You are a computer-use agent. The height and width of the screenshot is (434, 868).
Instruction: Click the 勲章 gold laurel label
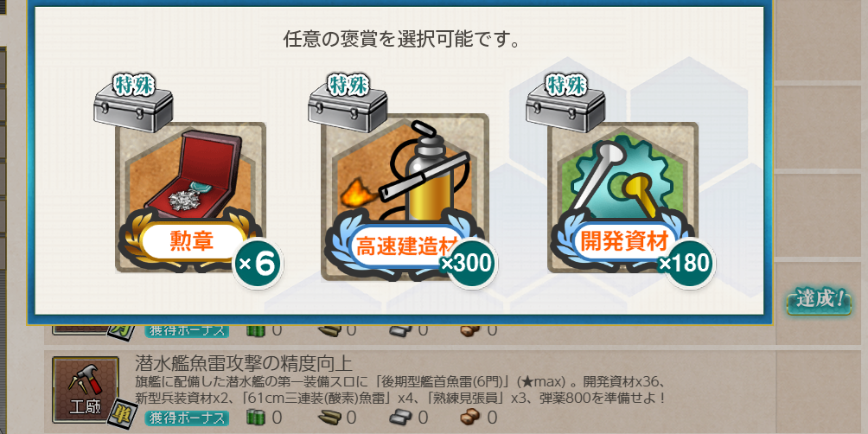[189, 242]
